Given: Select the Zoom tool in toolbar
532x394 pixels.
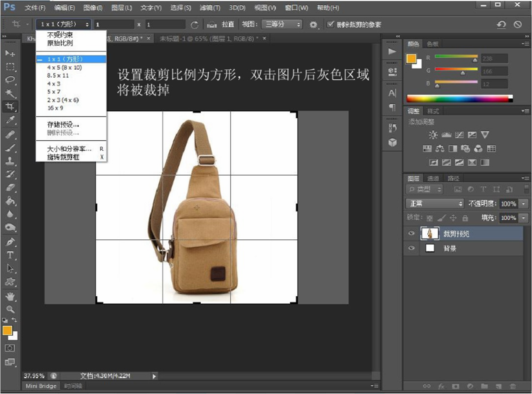Looking at the screenshot, I should click(x=10, y=309).
